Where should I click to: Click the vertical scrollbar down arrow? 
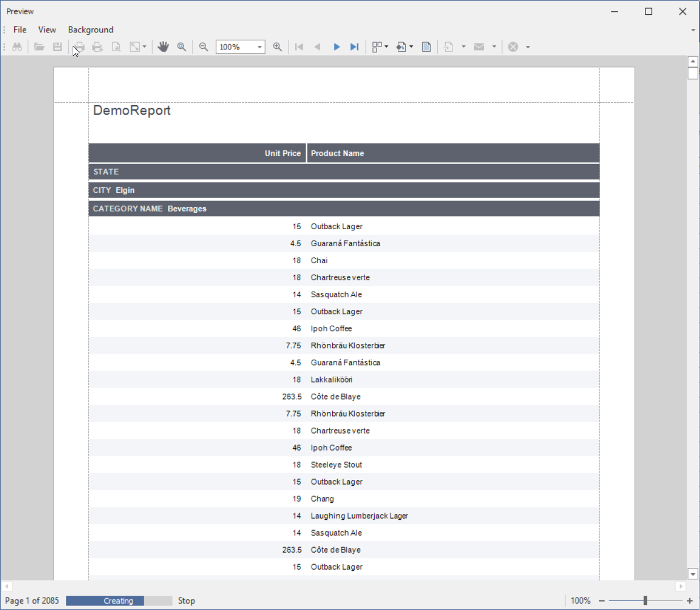[693, 574]
